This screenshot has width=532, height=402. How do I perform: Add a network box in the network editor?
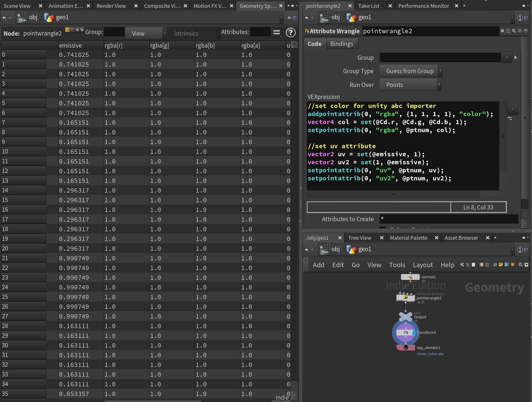pyautogui.click(x=495, y=265)
